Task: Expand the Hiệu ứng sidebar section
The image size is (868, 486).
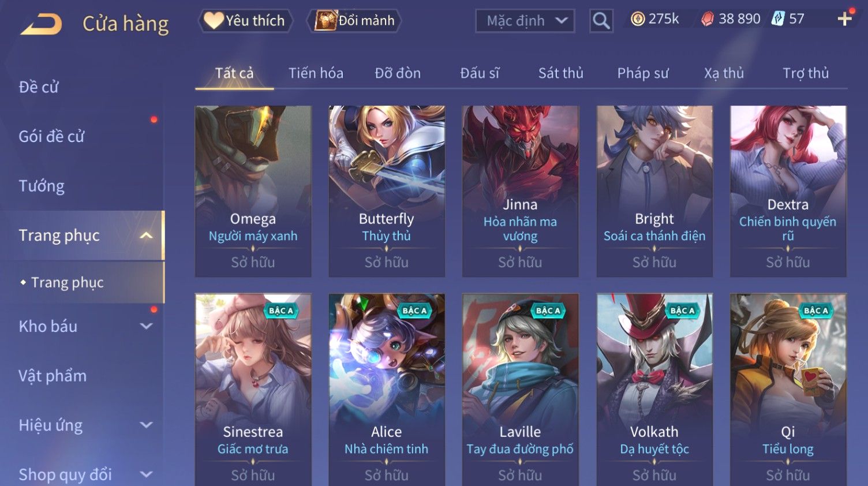Action: 147,425
